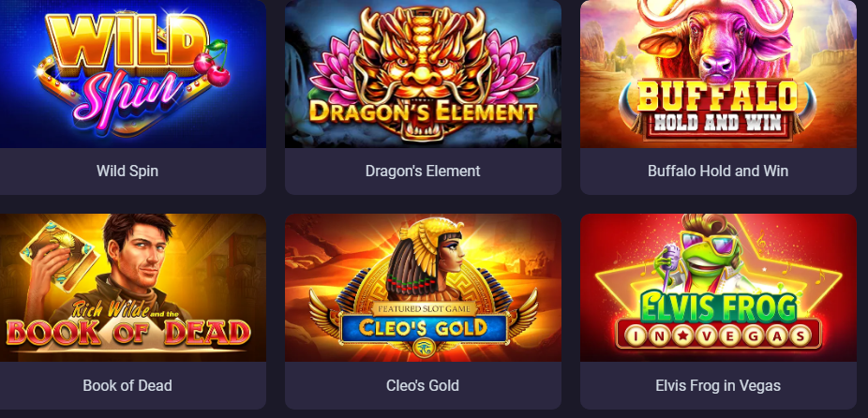This screenshot has width=868, height=418.
Task: Click the golden book held by Rich Wilde
Action: click(58, 256)
